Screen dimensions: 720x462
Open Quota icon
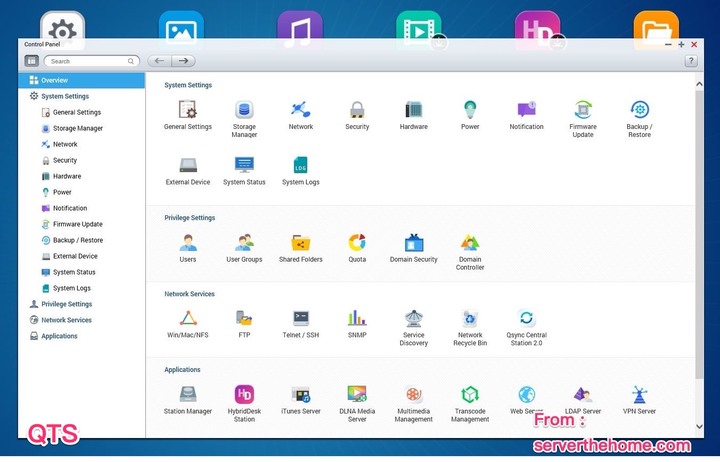357,242
